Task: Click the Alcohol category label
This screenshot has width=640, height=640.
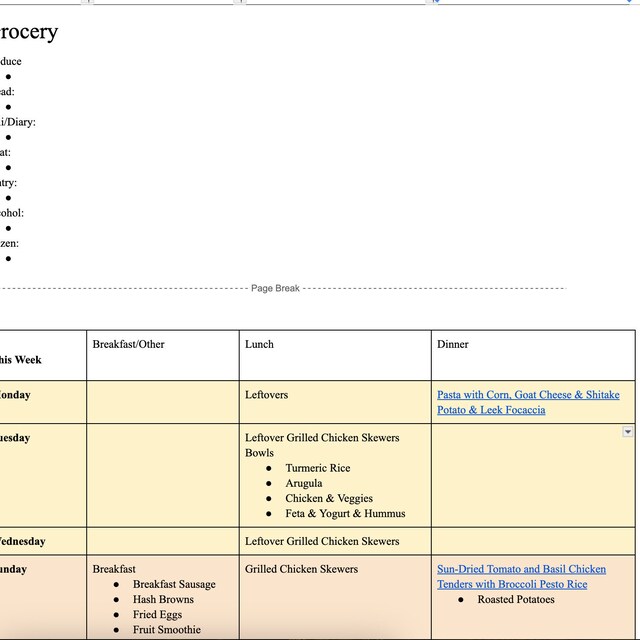Action: 12,213
